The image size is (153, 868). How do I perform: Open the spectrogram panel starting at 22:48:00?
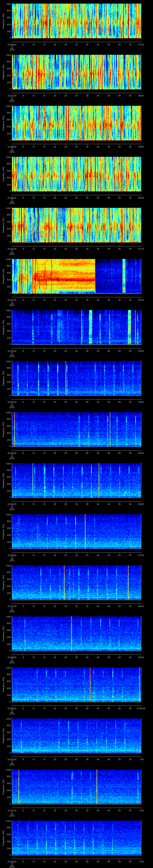[x=77, y=123]
